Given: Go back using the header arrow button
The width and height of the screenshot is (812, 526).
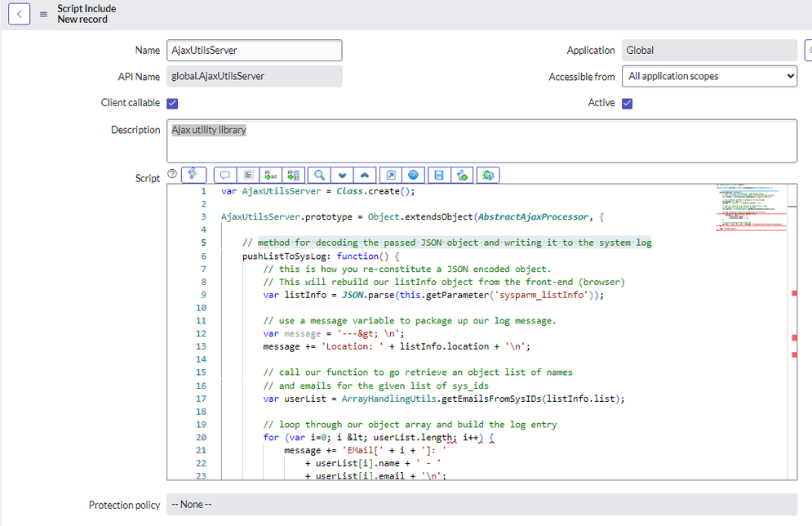Looking at the screenshot, I should (x=19, y=14).
